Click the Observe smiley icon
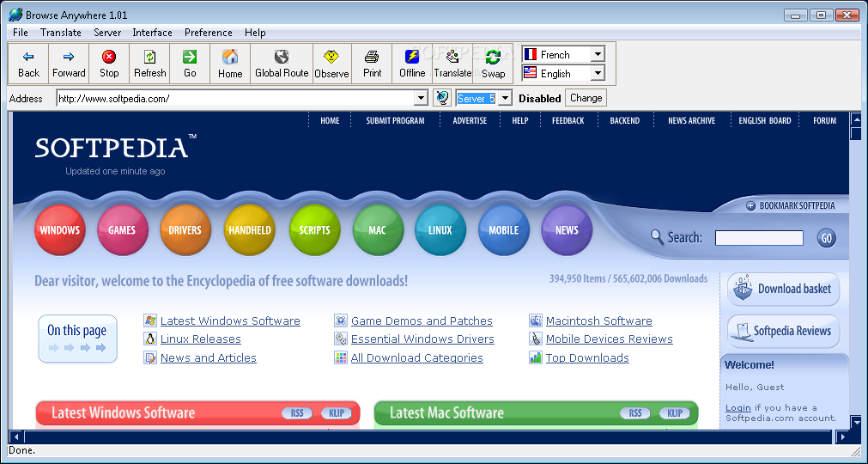Viewport: 868px width, 464px height. (331, 57)
